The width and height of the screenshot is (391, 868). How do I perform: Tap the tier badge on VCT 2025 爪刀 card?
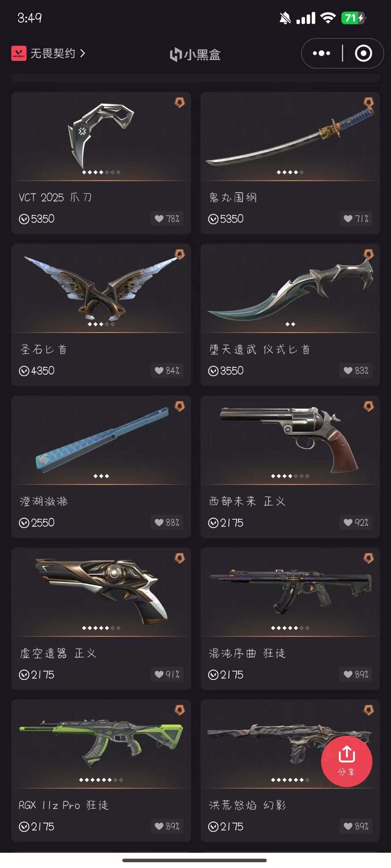pyautogui.click(x=180, y=102)
